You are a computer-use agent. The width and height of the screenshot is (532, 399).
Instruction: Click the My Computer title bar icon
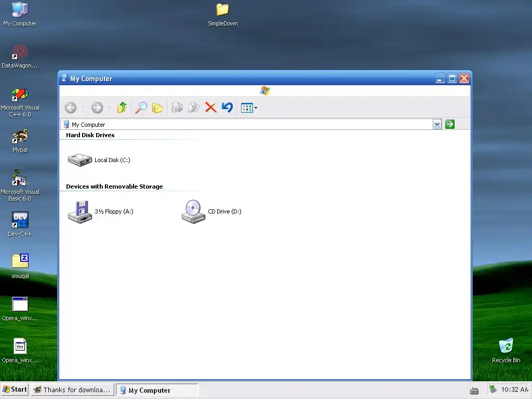tap(64, 78)
